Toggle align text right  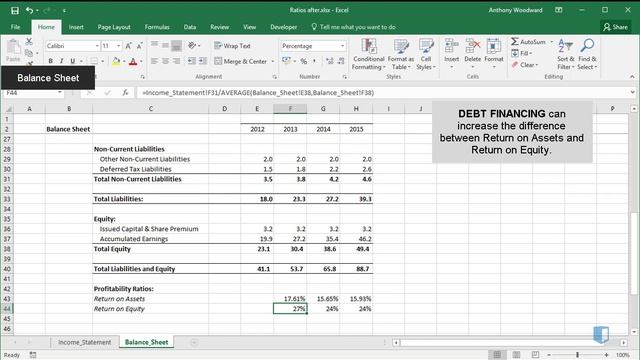176,61
